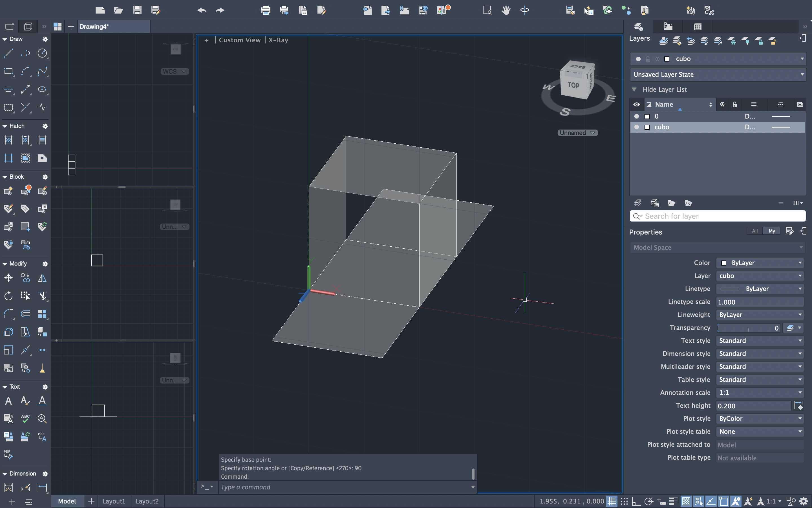This screenshot has width=812, height=508.
Task: Click the Transparency slider
Action: (x=748, y=328)
